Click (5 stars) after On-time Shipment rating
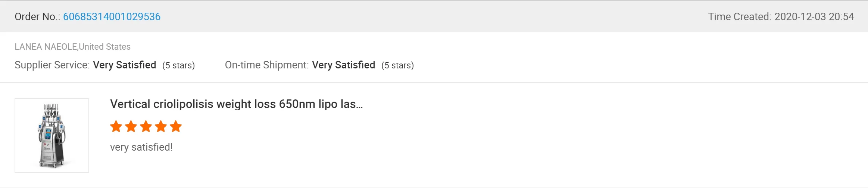 click(397, 65)
